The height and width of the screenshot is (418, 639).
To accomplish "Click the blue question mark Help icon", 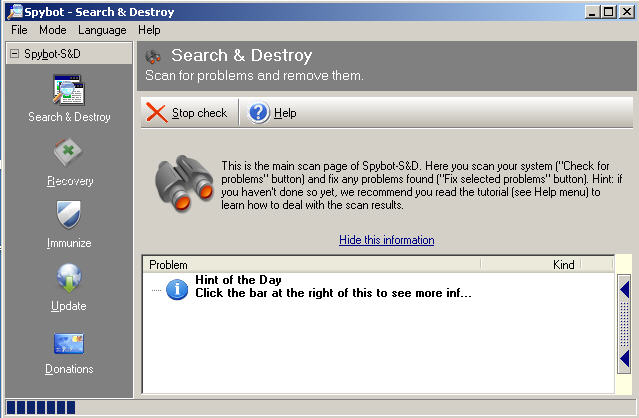I will click(258, 112).
